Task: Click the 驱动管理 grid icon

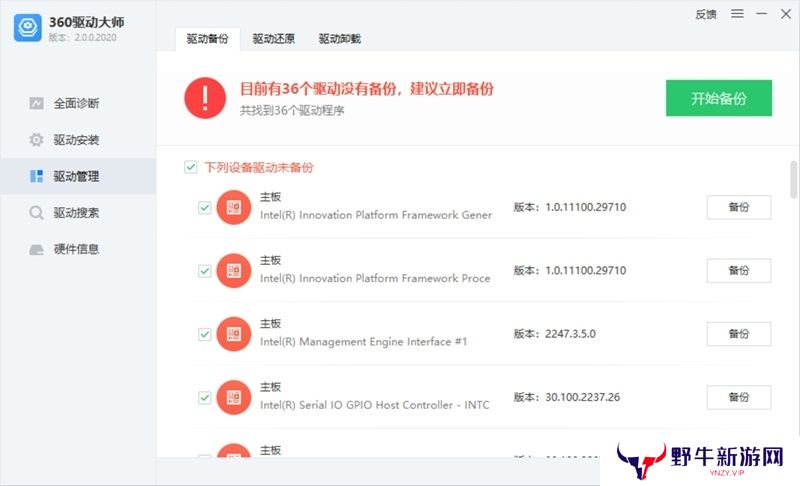Action: pyautogui.click(x=36, y=176)
